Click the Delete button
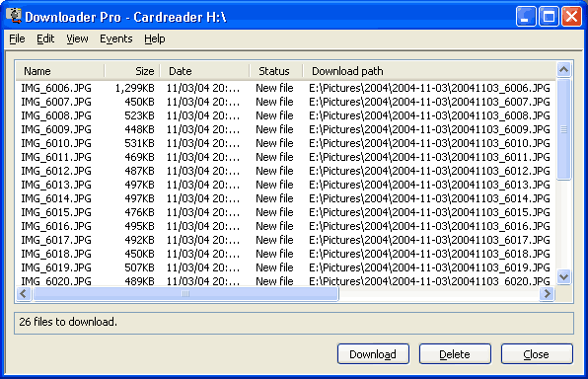The width and height of the screenshot is (588, 379). point(455,354)
